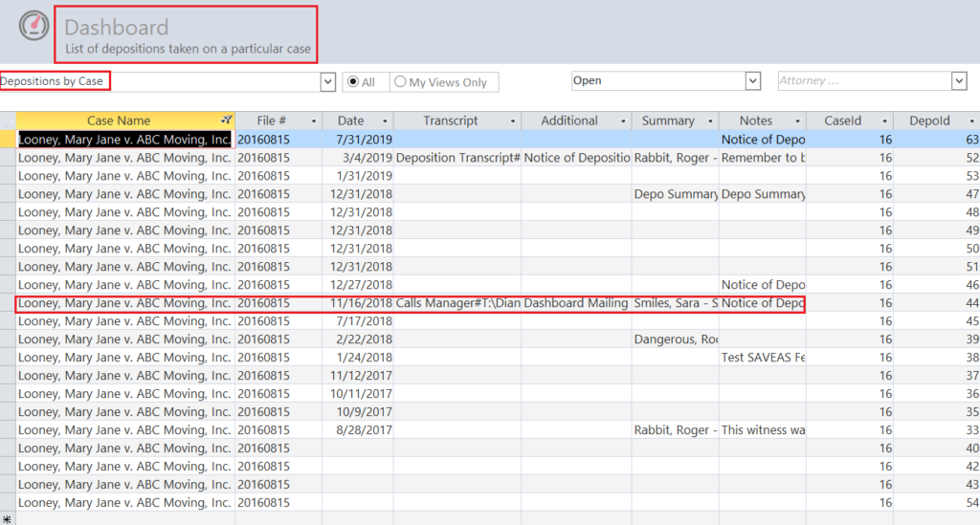Click the Dangerous, Ro summary cell
This screenshot has height=525, width=980.
(675, 339)
